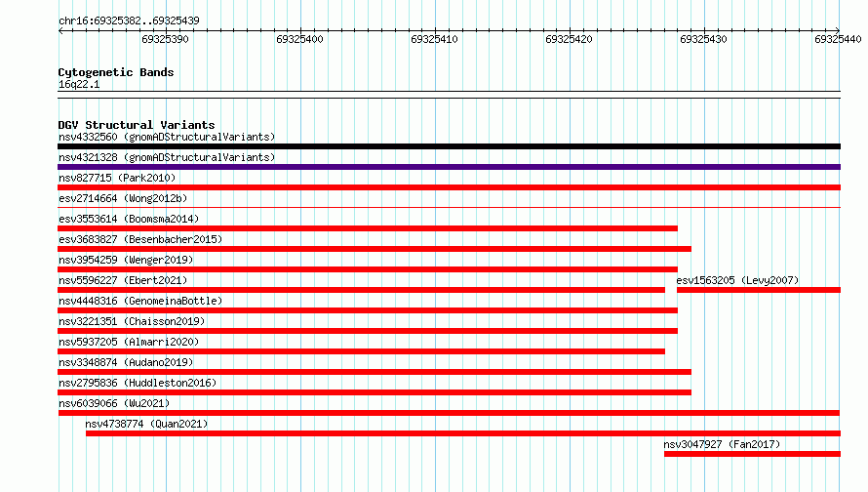Click the red bar under esv1563205

759,290
